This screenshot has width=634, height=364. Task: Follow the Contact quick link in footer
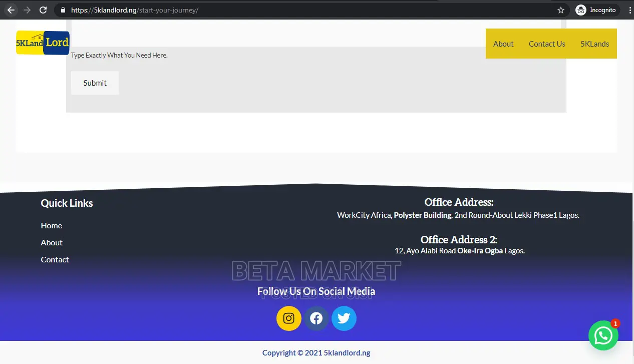click(x=55, y=259)
